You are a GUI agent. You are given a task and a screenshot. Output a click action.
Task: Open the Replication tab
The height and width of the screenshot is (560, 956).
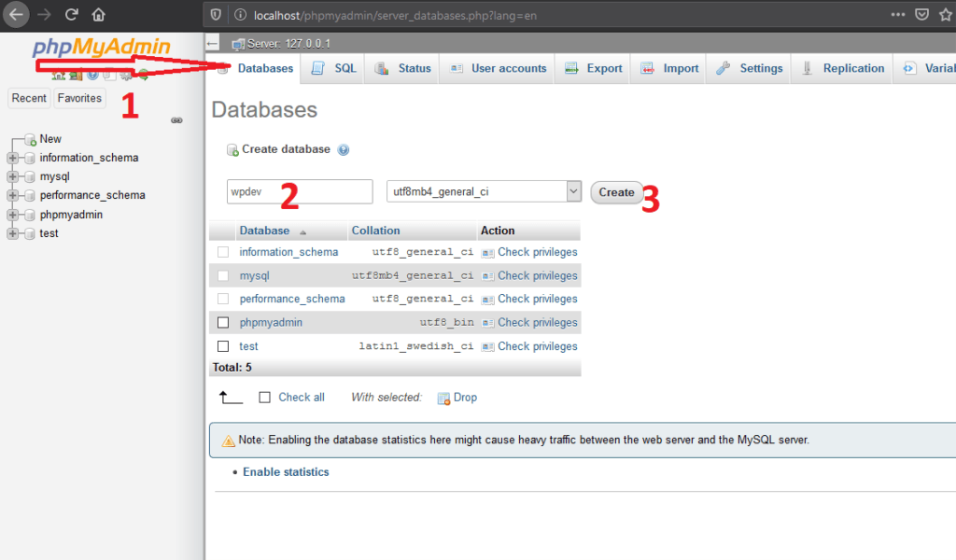[843, 68]
